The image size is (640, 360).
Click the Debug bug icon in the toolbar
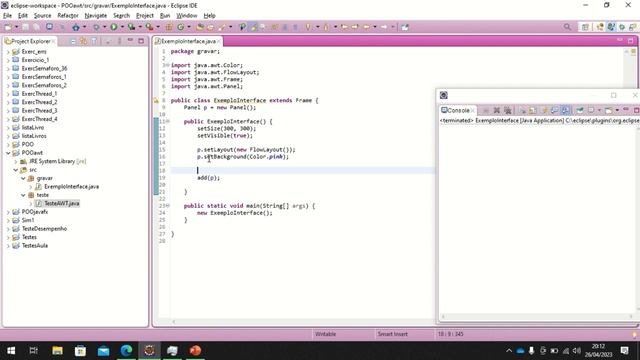[x=96, y=27]
